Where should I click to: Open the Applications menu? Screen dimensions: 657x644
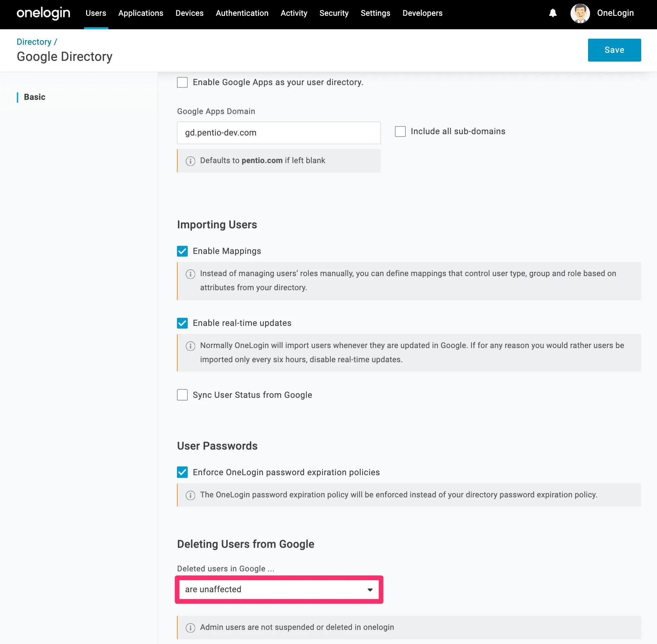(141, 13)
